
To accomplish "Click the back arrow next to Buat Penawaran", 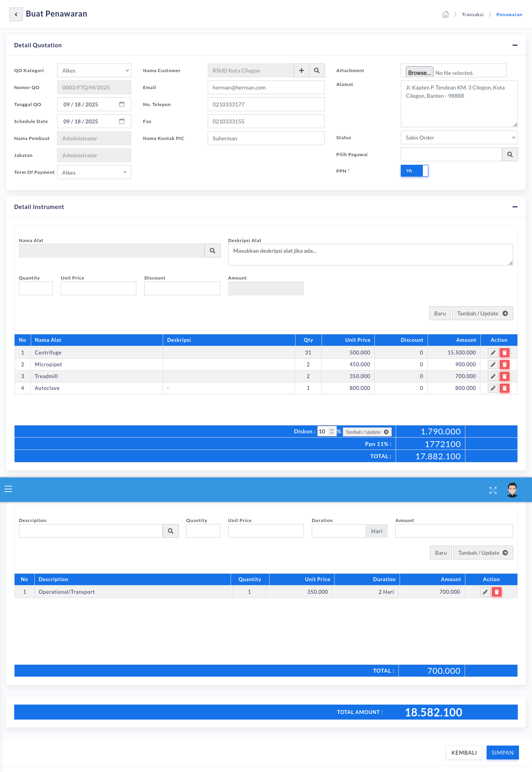I will tap(16, 14).
